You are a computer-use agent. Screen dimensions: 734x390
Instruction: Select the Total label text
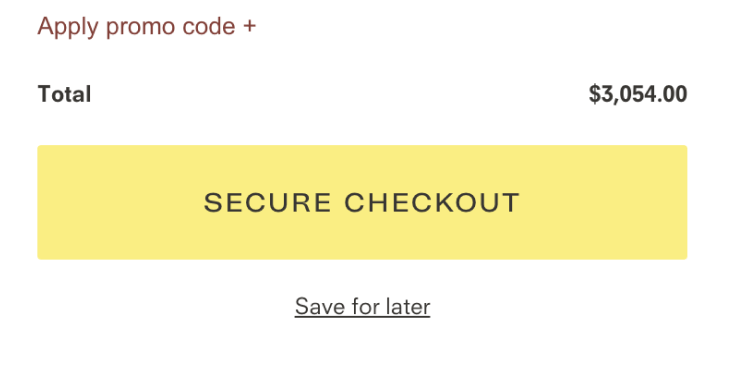coord(65,94)
